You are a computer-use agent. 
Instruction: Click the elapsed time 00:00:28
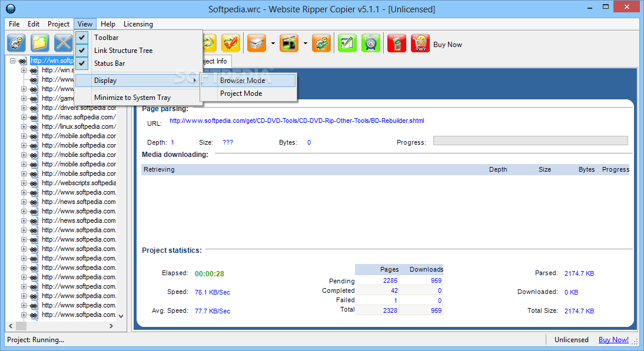pyautogui.click(x=210, y=273)
